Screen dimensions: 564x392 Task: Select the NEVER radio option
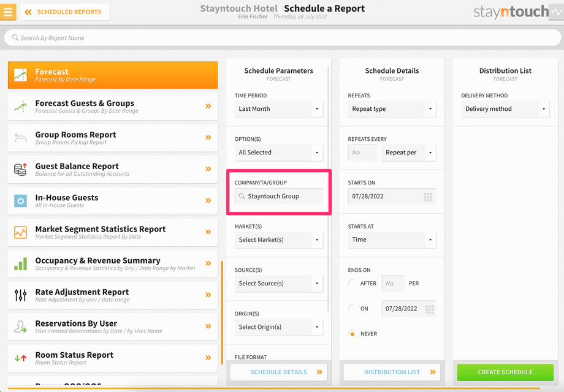[352, 334]
